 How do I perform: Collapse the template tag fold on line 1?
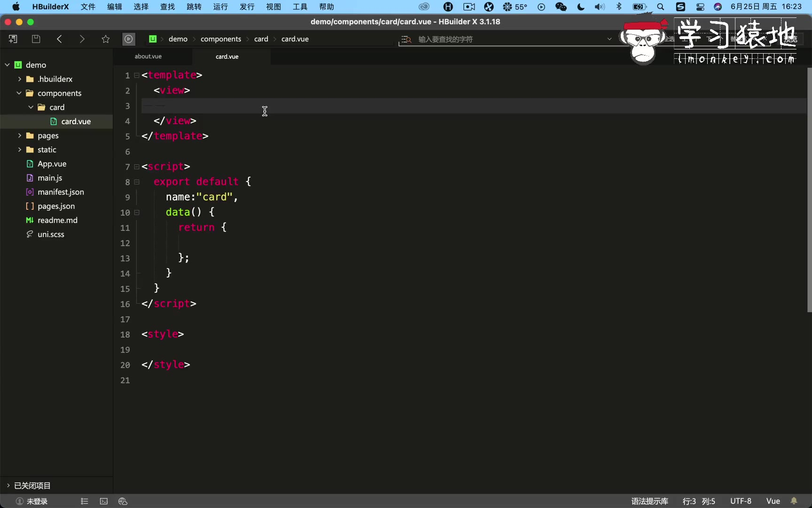(x=137, y=75)
